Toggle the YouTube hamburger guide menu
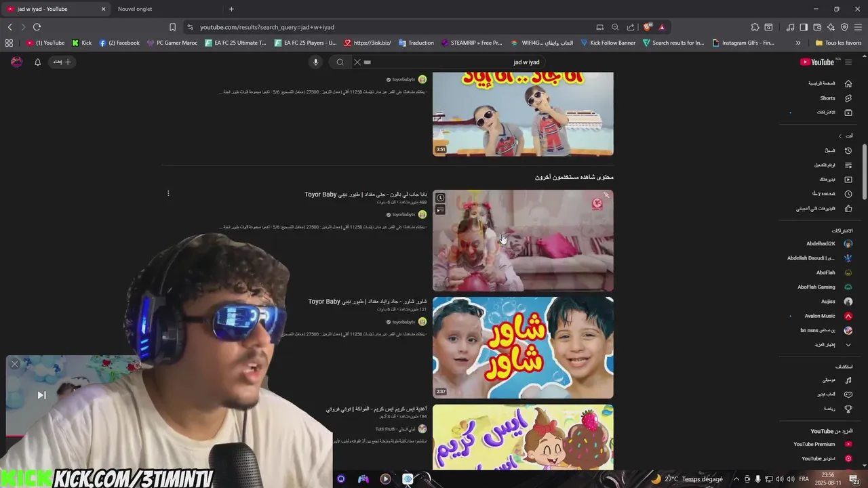 848,62
